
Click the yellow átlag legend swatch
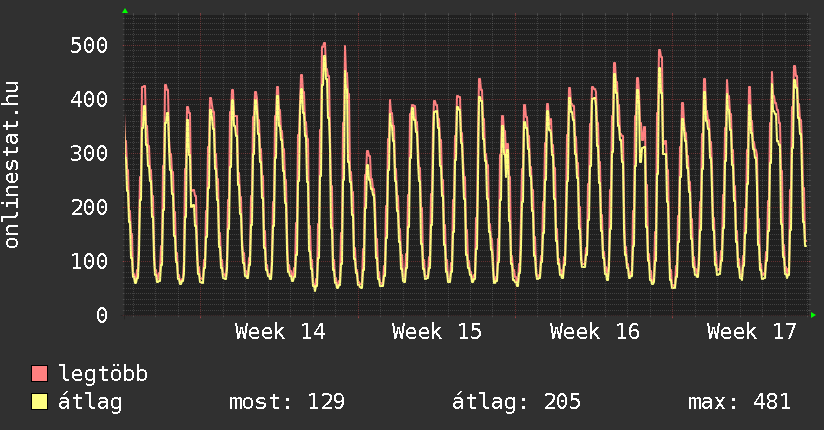click(40, 402)
